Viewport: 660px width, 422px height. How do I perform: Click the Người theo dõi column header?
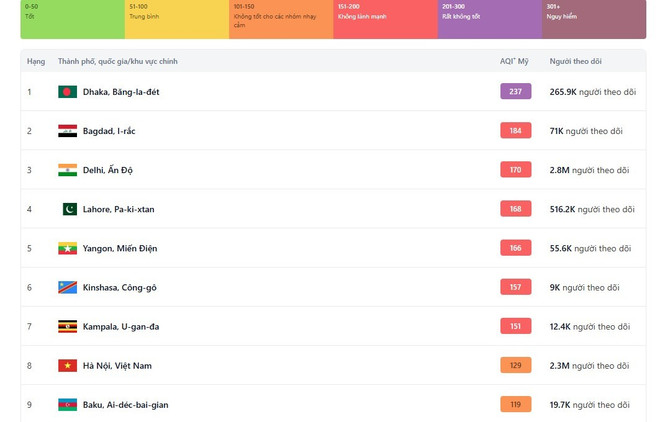[x=575, y=62]
